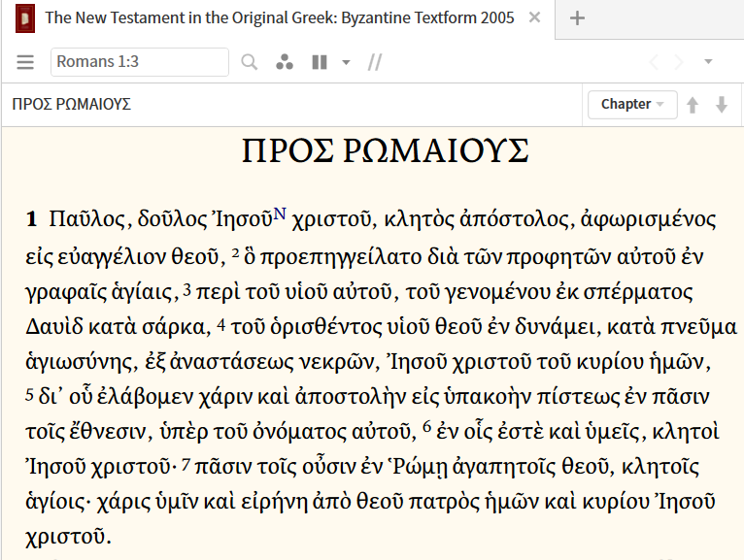
Task: Click the book cover icon in tab
Action: (24, 17)
